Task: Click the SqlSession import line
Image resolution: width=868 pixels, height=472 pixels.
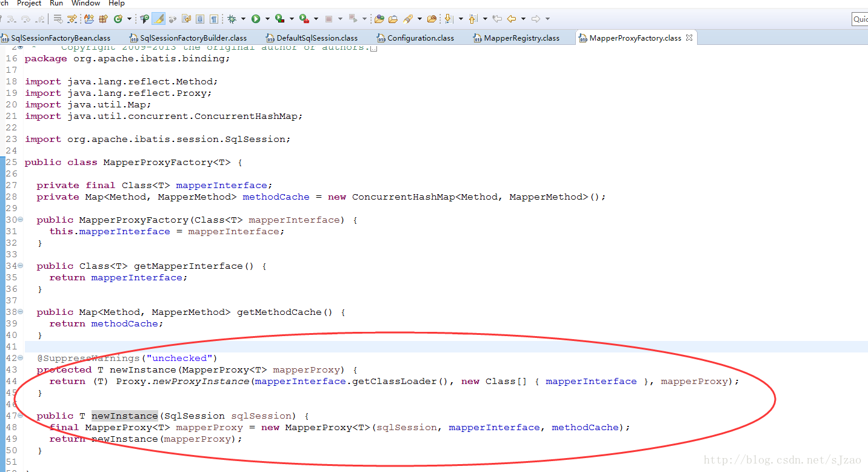Action: point(158,140)
